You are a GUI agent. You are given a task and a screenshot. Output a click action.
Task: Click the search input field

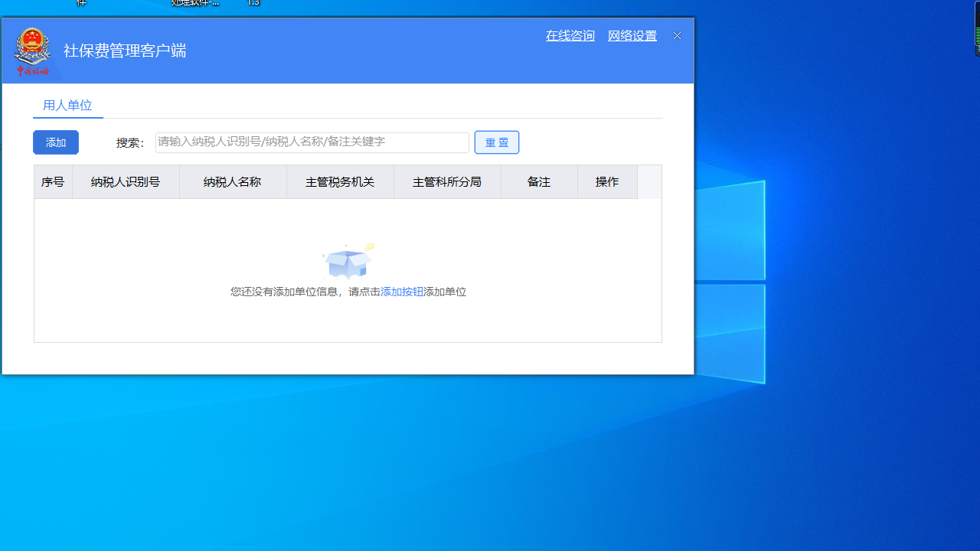(x=312, y=142)
